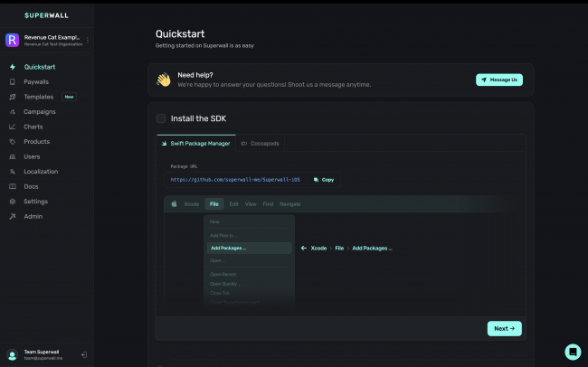Screen dimensions: 588x367
Task: Open the Paywalls section icon in sidebar
Action: pyautogui.click(x=13, y=81)
